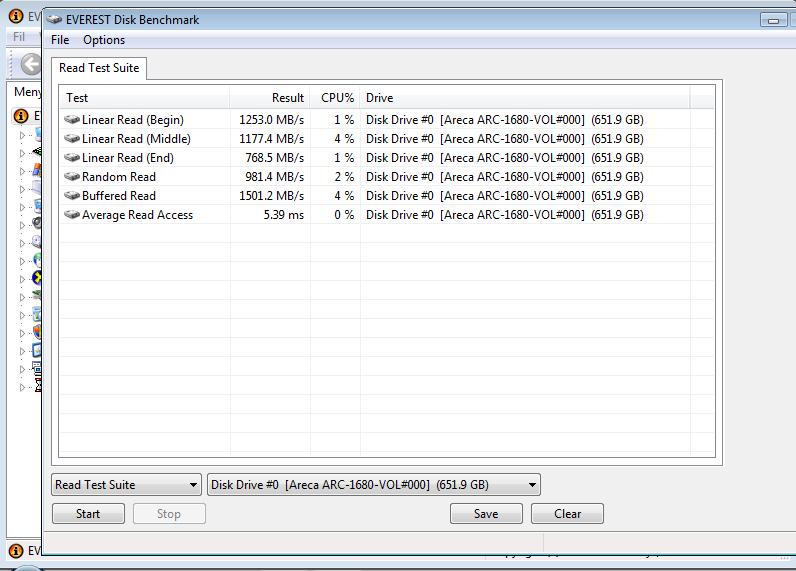Click the Average Read Access disk icon

(x=72, y=215)
